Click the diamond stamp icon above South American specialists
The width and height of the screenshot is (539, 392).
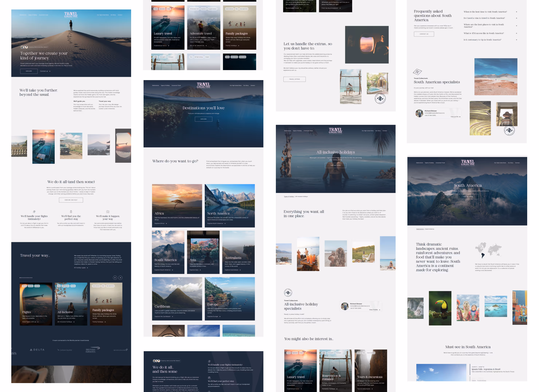point(417,72)
